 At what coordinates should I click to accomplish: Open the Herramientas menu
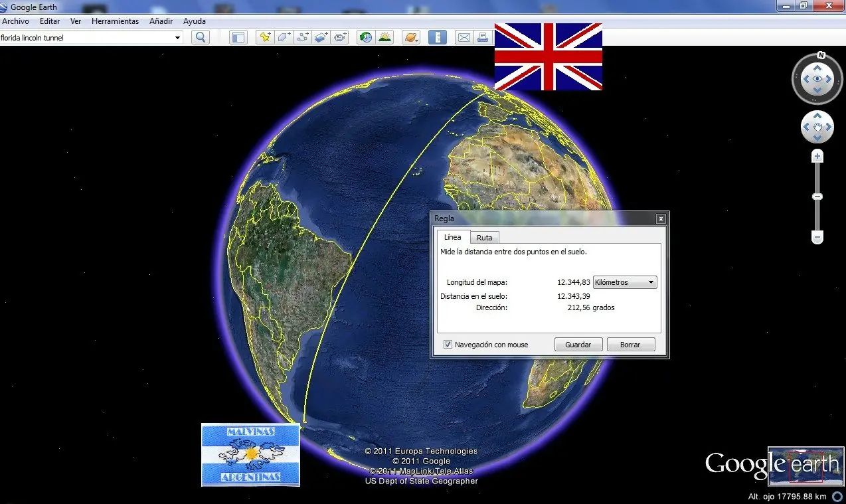[x=115, y=21]
